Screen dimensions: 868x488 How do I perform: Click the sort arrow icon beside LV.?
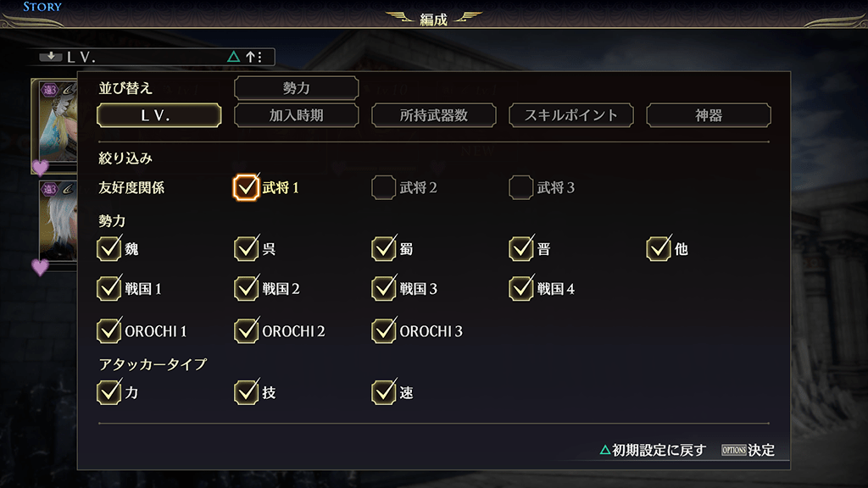click(51, 58)
